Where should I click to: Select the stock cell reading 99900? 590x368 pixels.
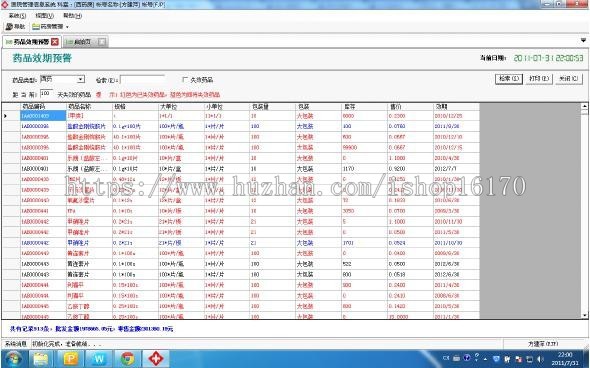[x=365, y=148]
